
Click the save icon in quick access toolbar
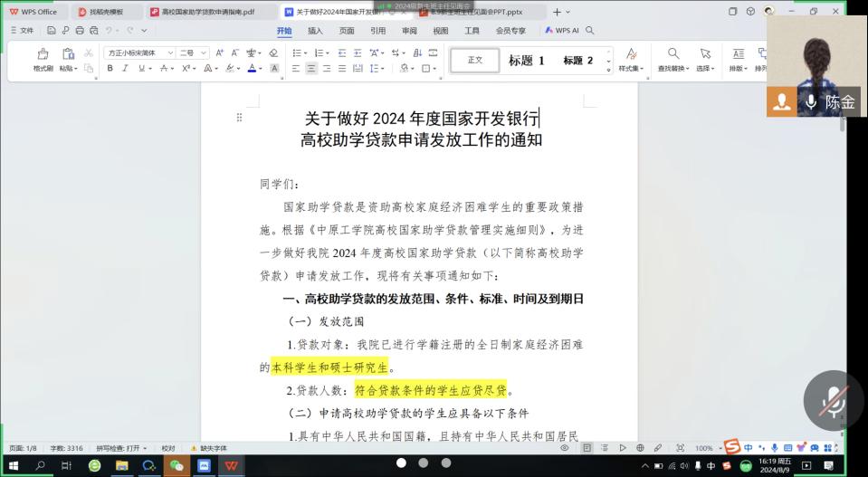coord(52,30)
